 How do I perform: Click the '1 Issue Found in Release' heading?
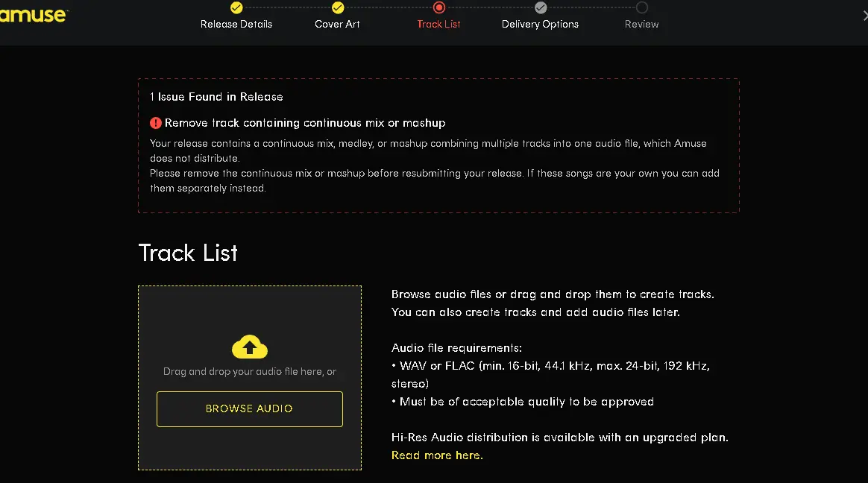216,97
